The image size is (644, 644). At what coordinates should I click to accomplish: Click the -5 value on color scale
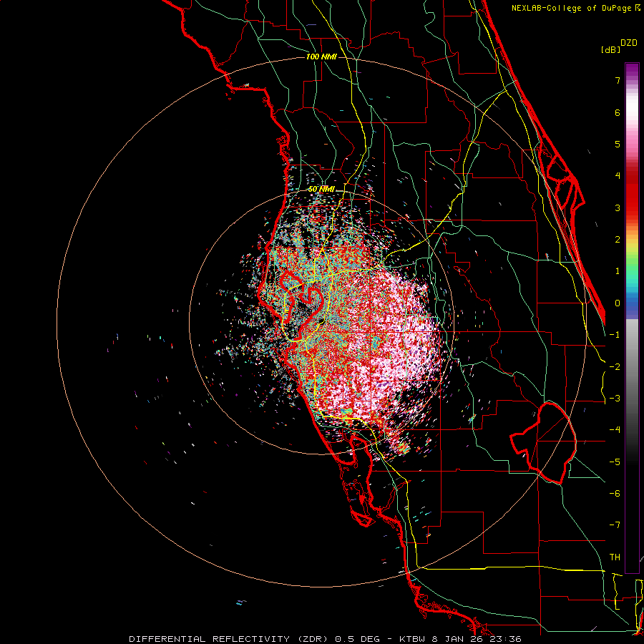(x=615, y=462)
